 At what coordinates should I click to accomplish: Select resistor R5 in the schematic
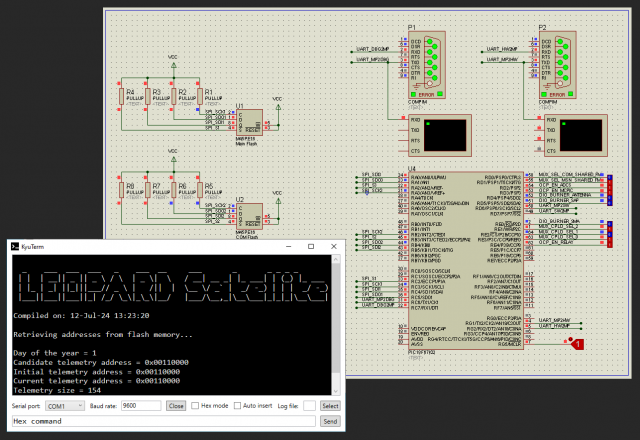pos(200,191)
